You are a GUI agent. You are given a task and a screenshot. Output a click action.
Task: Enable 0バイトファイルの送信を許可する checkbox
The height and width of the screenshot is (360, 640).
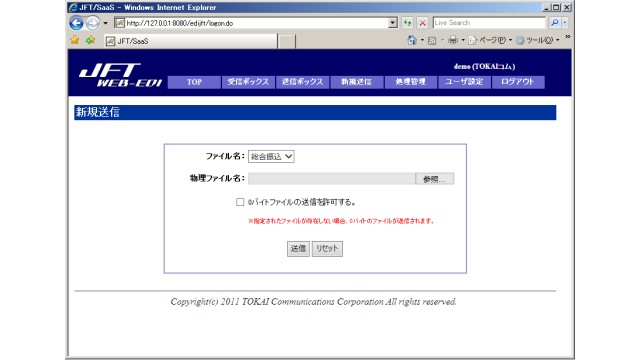[x=240, y=202]
